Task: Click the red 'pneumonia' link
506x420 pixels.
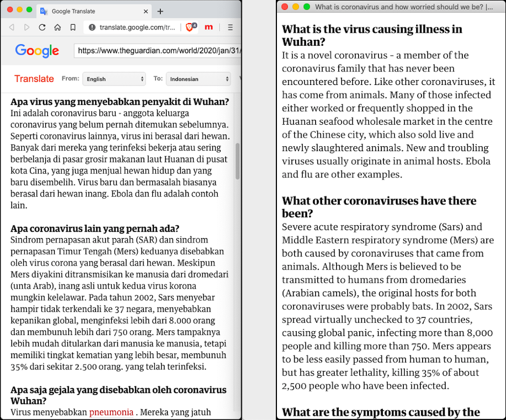Action: [x=111, y=412]
